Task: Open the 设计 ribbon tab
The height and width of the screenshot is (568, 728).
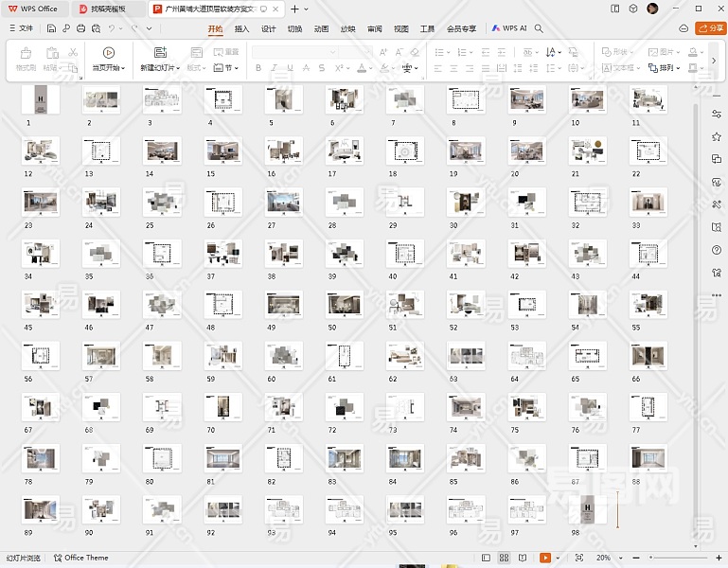Action: pyautogui.click(x=269, y=28)
